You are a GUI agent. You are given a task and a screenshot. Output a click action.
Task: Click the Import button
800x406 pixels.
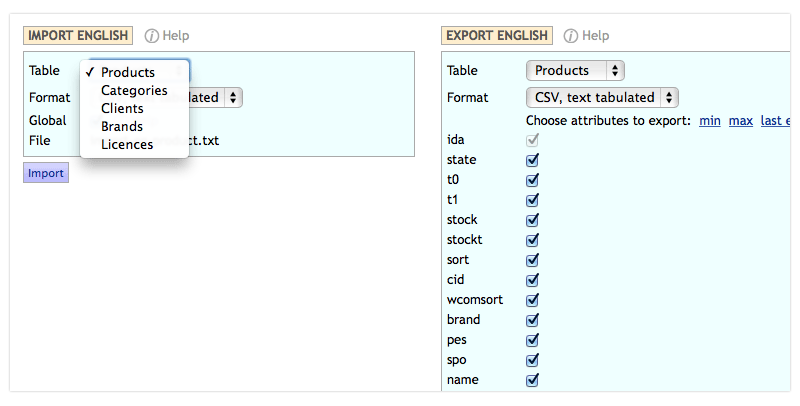tap(46, 173)
